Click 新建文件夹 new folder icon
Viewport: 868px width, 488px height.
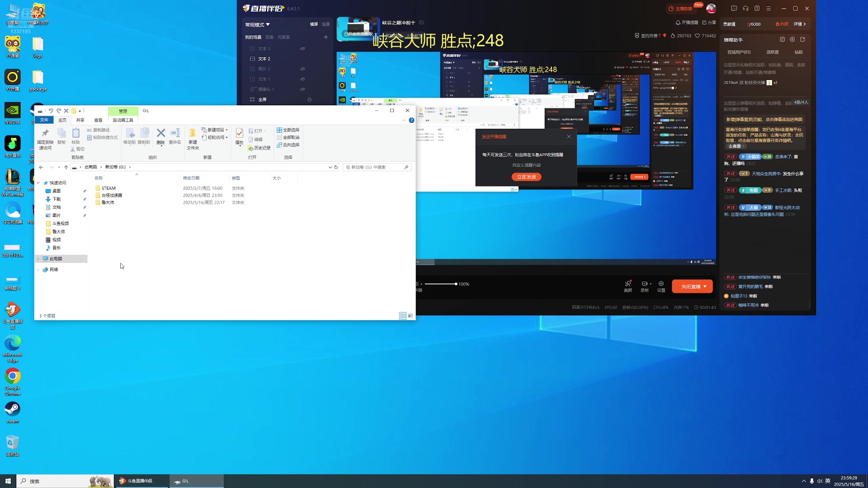click(x=193, y=139)
